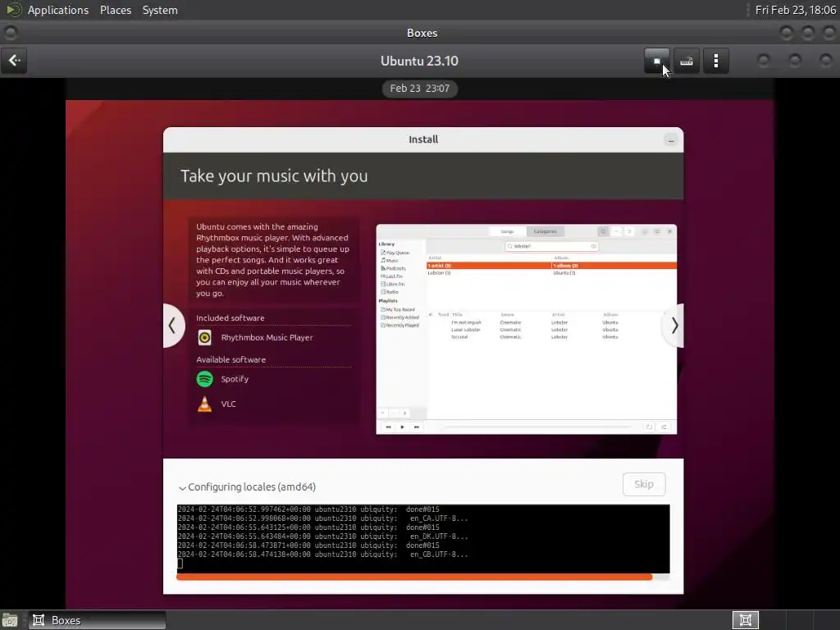
Task: Click the show desktop icon in taskbar
Action: (10, 620)
